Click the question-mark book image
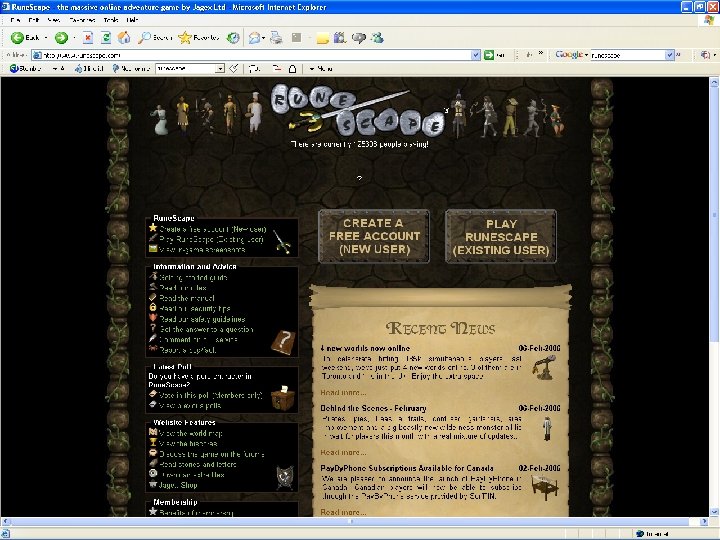The height and width of the screenshot is (540, 720). tap(283, 342)
